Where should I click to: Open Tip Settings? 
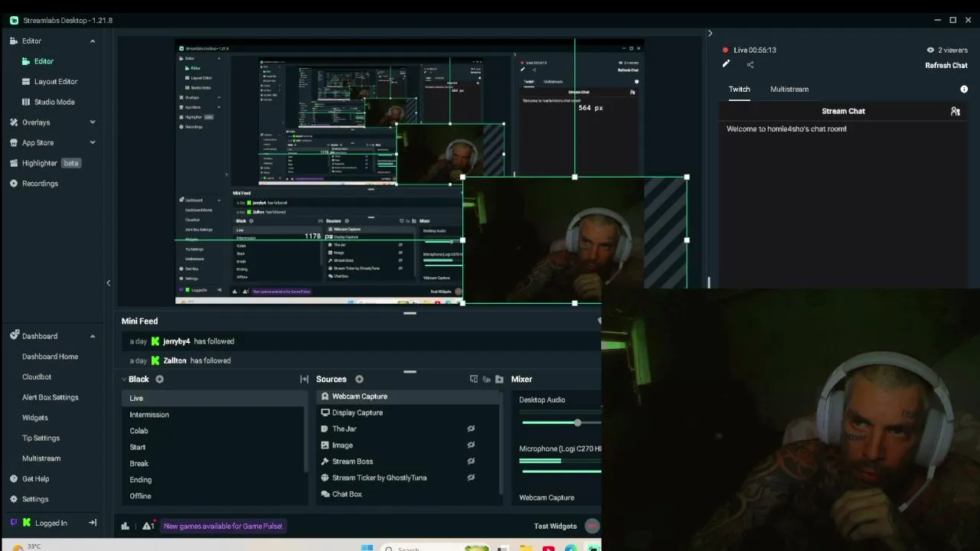41,438
